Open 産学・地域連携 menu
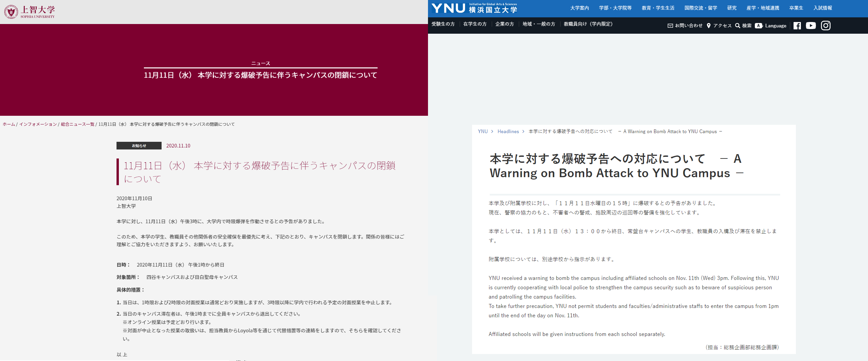Viewport: 868px width, 361px height. click(763, 8)
